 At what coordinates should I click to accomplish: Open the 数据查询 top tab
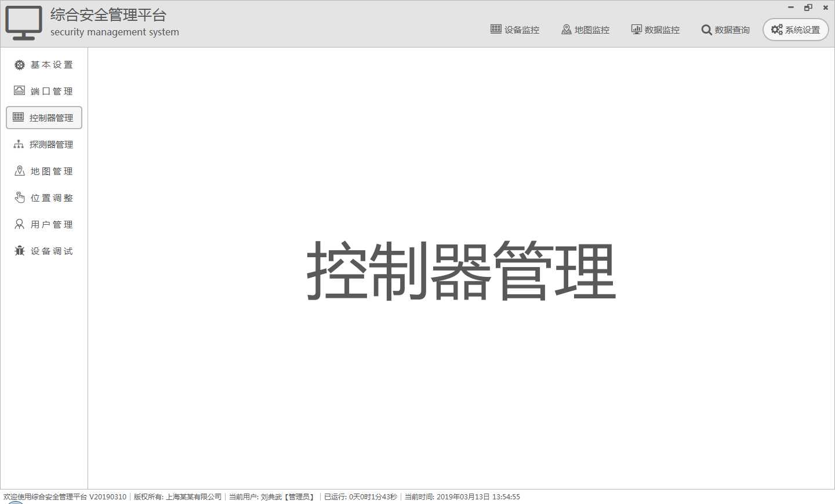(x=725, y=30)
